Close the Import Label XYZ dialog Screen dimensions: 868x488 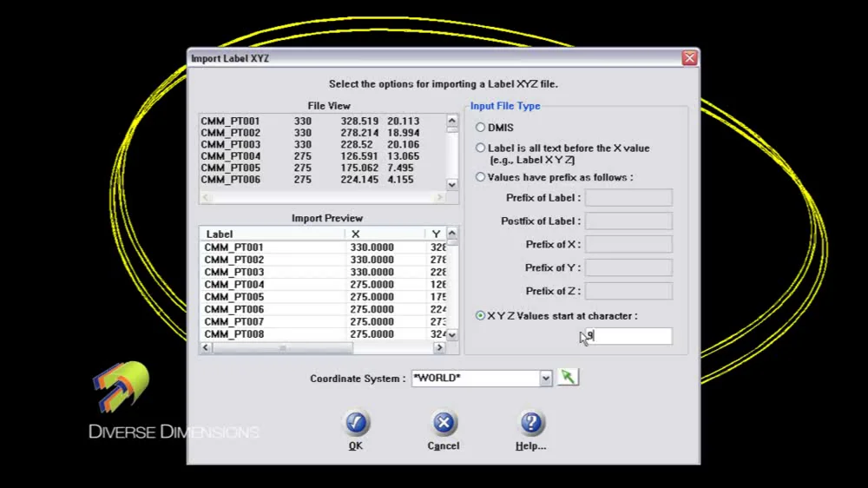[689, 57]
